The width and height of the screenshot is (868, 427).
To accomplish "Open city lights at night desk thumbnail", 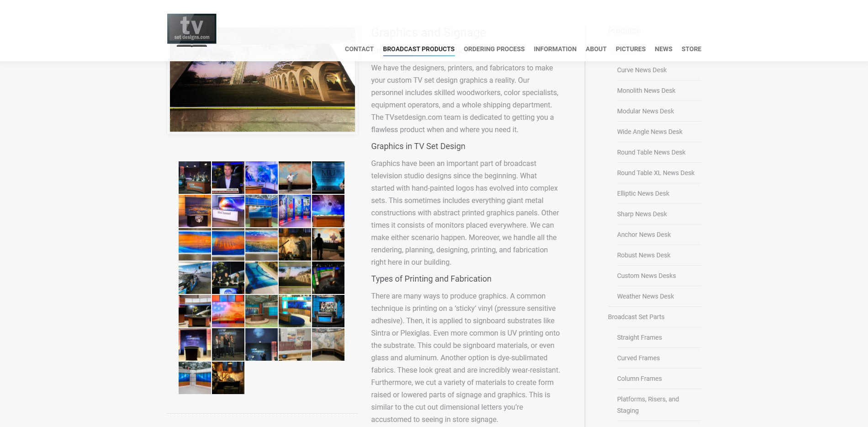I will pyautogui.click(x=195, y=211).
